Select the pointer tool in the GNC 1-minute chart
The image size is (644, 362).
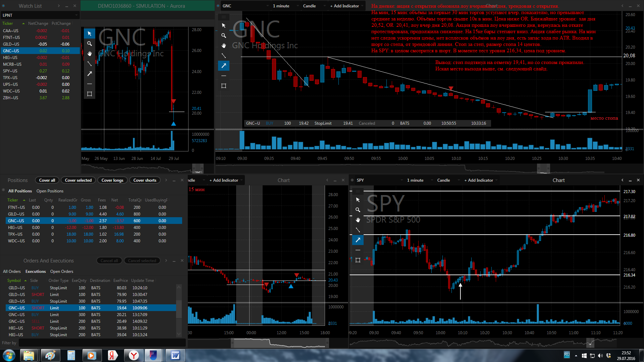pyautogui.click(x=224, y=25)
